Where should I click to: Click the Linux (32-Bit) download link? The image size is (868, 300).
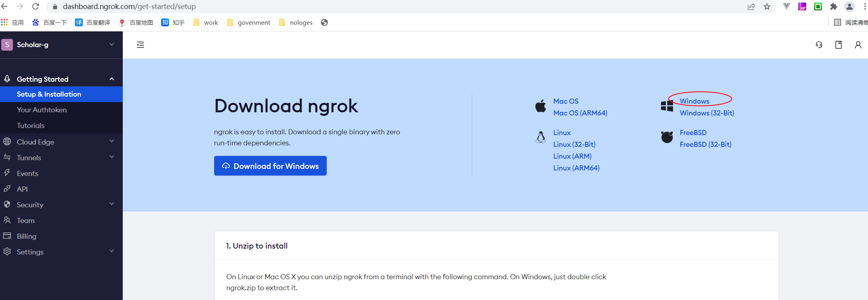click(574, 145)
